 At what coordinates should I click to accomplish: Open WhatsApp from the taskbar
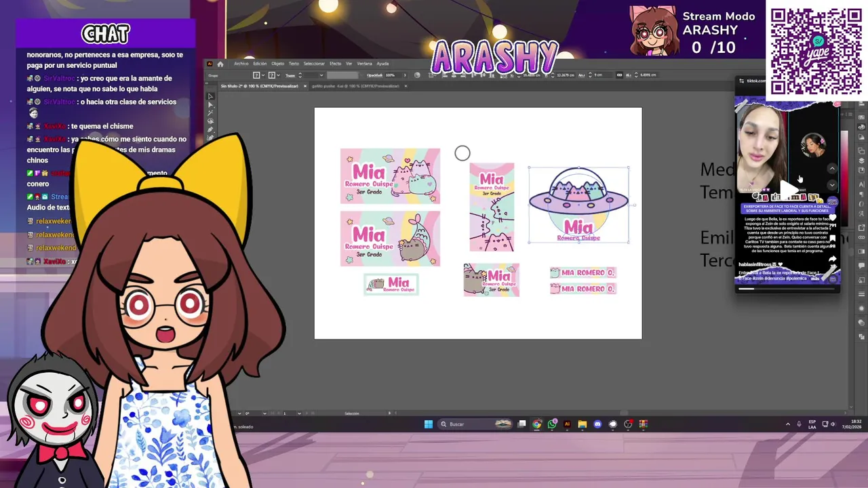(x=552, y=424)
